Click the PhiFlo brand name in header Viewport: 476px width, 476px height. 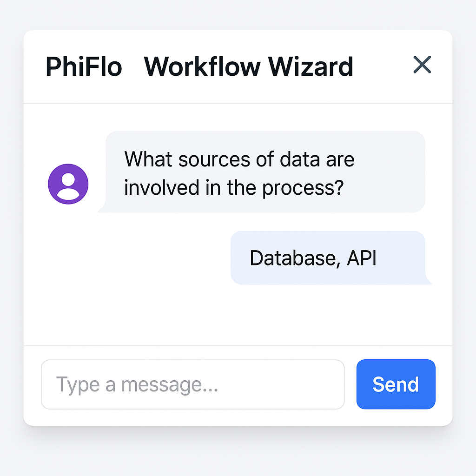(x=84, y=66)
